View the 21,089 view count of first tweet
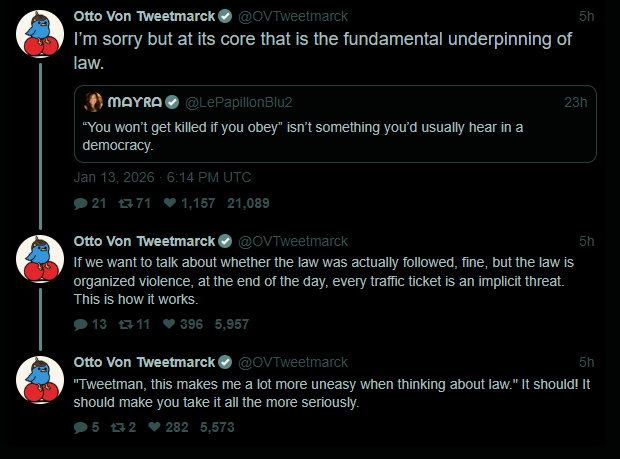Image resolution: width=620 pixels, height=459 pixels. [249, 204]
